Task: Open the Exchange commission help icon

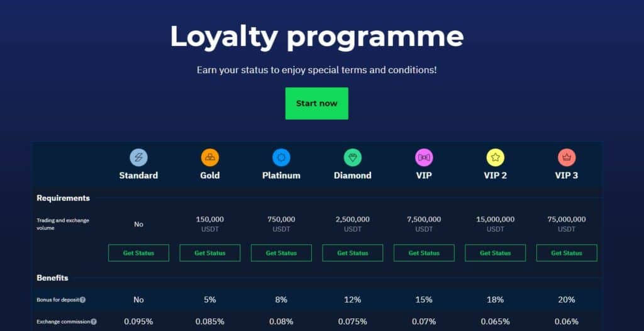Action: point(94,322)
